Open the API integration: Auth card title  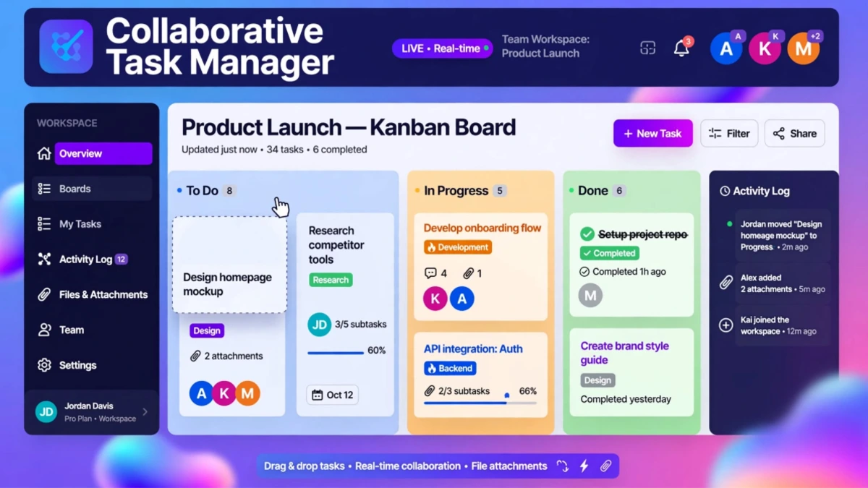[x=473, y=348]
